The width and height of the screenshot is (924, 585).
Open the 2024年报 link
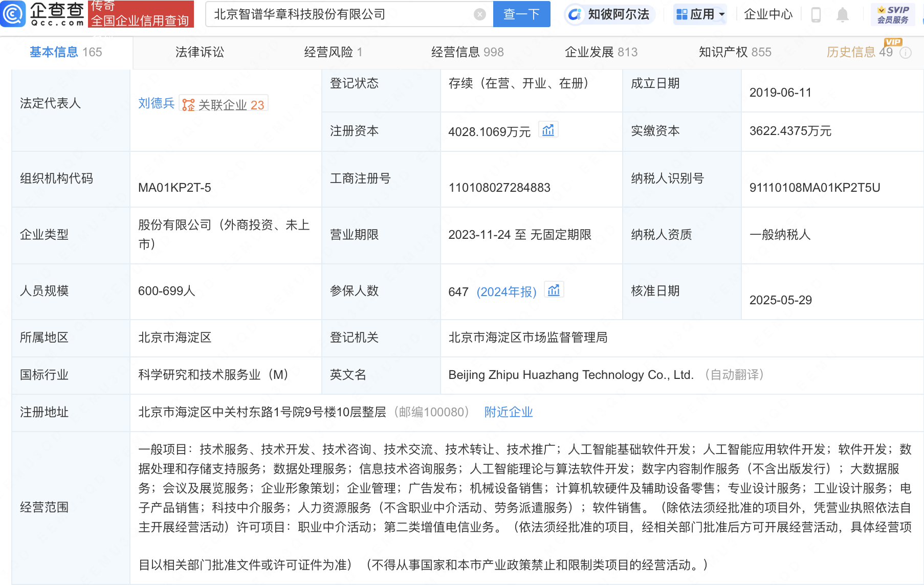tap(507, 291)
